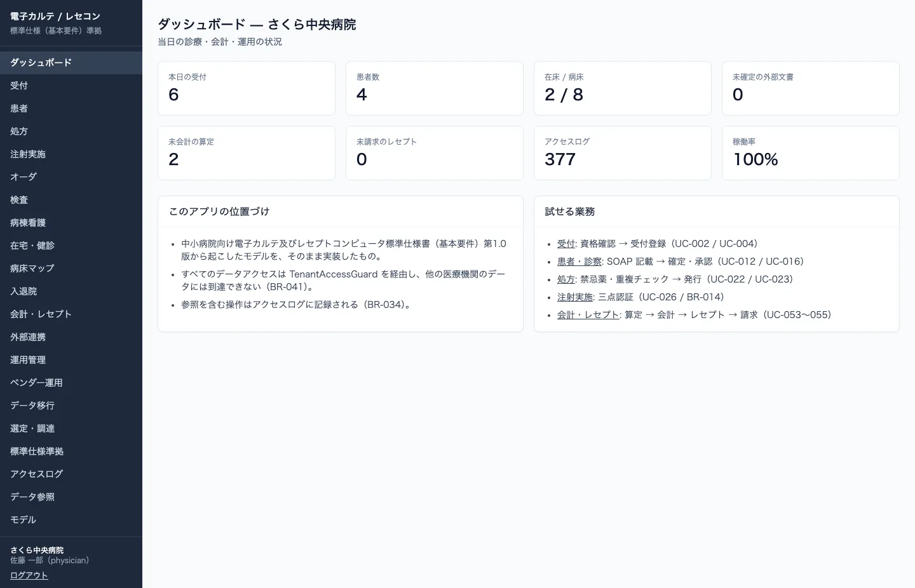Open データ参照 from sidebar
The width and height of the screenshot is (915, 588).
tap(71, 497)
